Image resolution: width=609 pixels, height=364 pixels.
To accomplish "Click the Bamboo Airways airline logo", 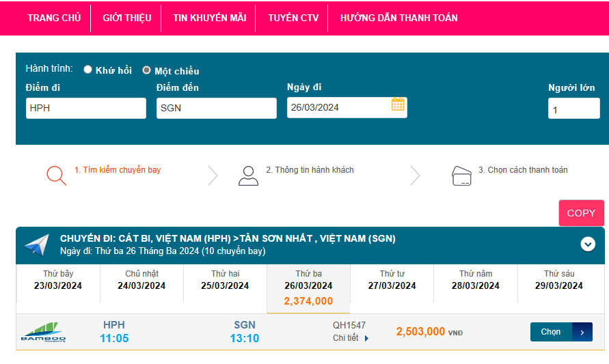I will click(43, 332).
